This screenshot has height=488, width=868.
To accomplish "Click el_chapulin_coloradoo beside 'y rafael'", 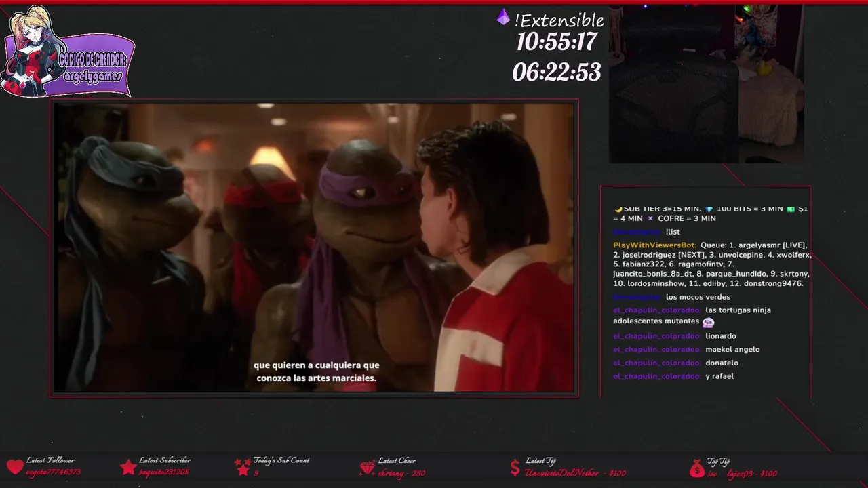I will (x=656, y=376).
